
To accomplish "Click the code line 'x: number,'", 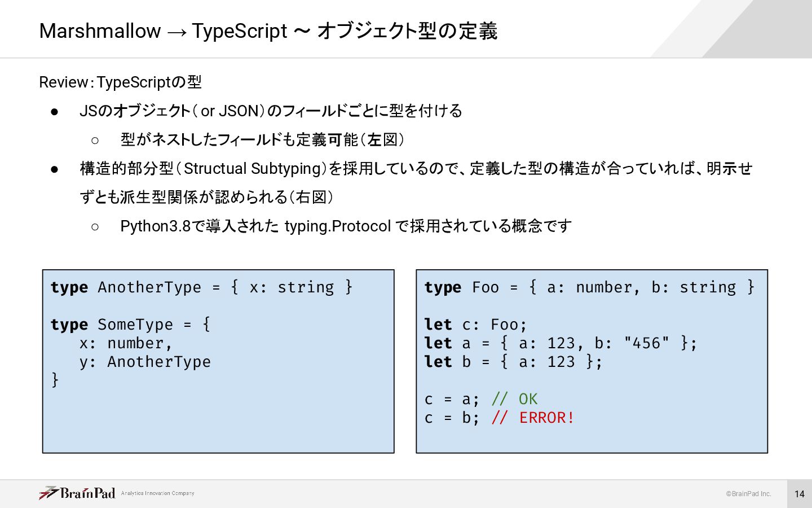I will (126, 343).
